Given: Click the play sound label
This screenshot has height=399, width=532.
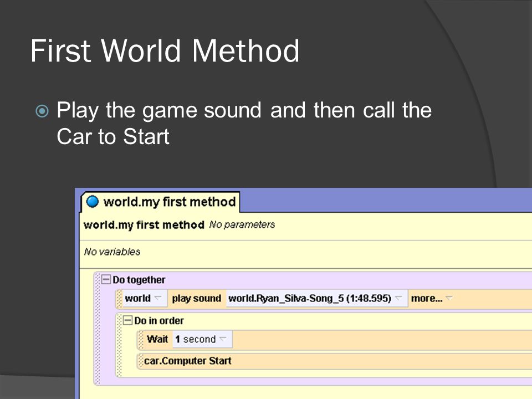Looking at the screenshot, I should [196, 299].
